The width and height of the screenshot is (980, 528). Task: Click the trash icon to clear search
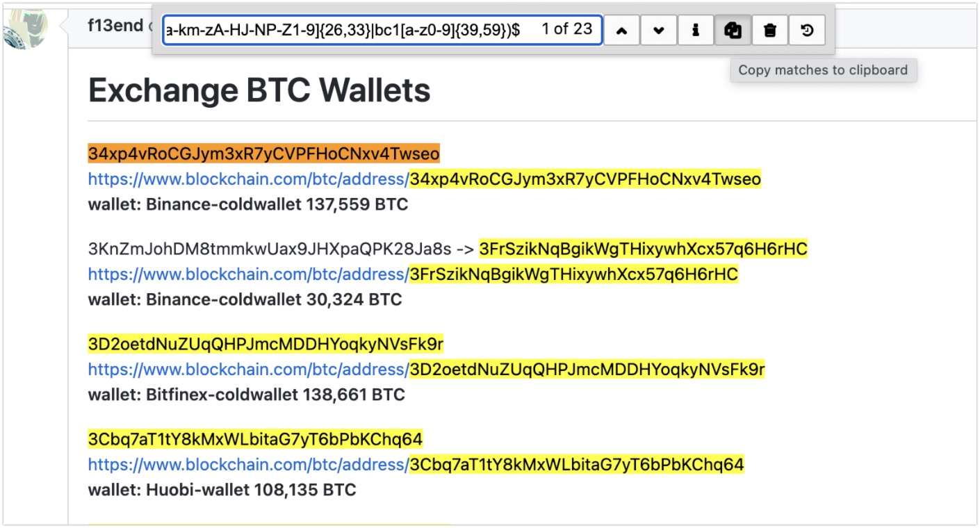tap(770, 31)
